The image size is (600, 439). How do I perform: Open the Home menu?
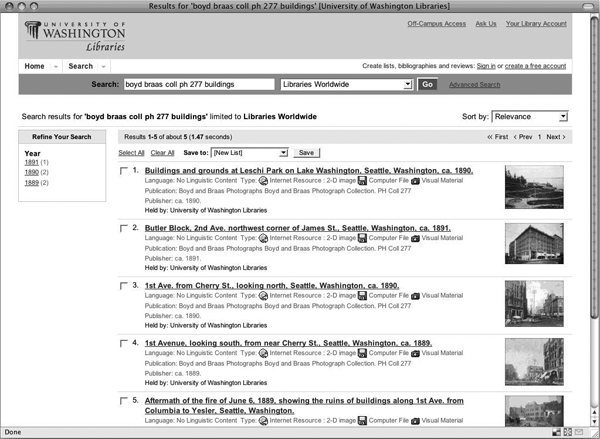pyautogui.click(x=38, y=66)
